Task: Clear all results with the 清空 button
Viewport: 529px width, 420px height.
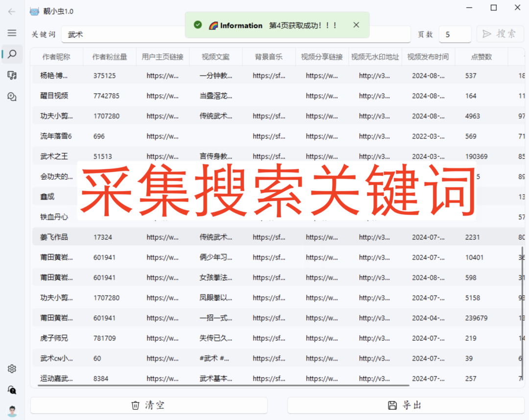Action: coord(148,405)
